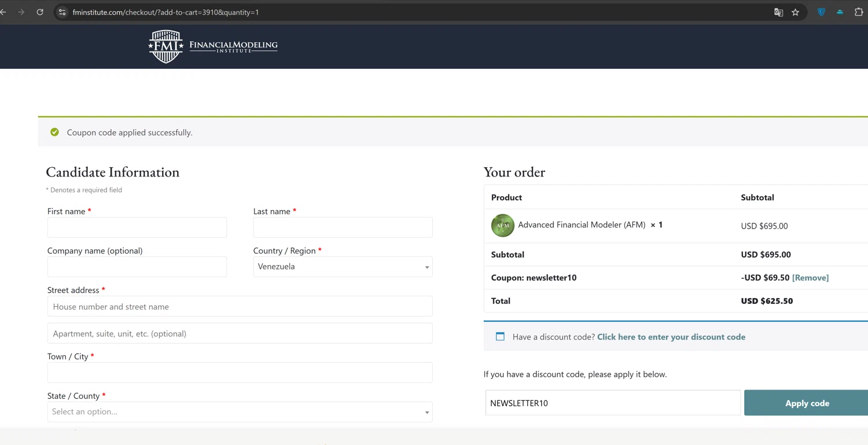Screen dimensions: 868x445
Task: Click here to enter your discount code
Action: (671, 337)
